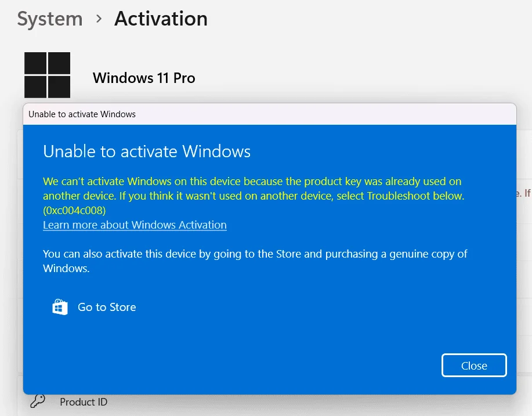Click the large 'Unable to activate Windows' heading
Image resolution: width=532 pixels, height=416 pixels.
pyautogui.click(x=147, y=151)
